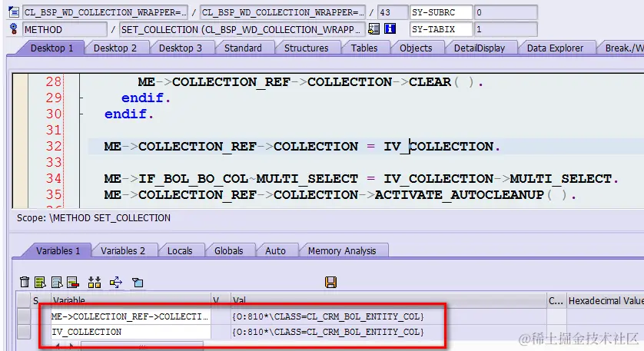Open the Memory Analysis tab
Screen dimensions: 644x351
[x=342, y=251]
